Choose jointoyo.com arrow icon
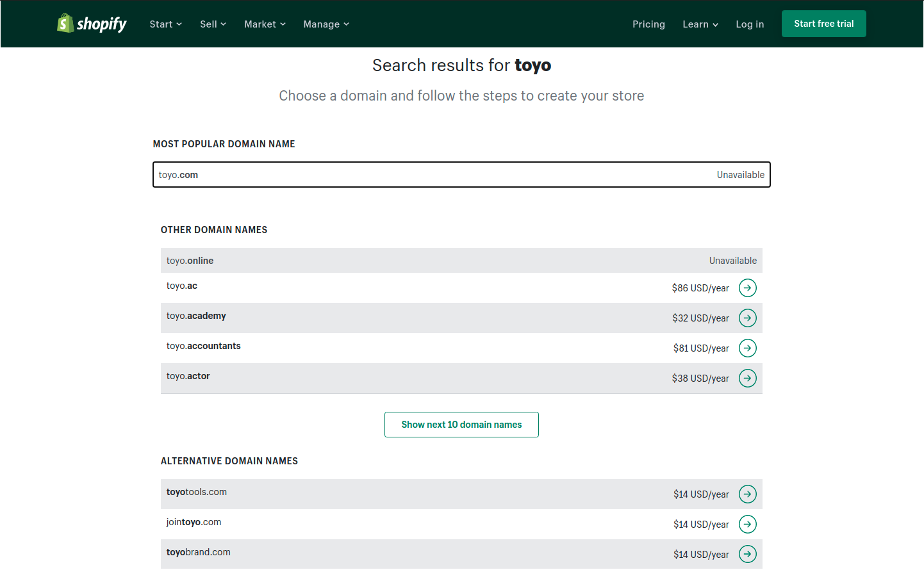The image size is (924, 570). [x=748, y=525]
